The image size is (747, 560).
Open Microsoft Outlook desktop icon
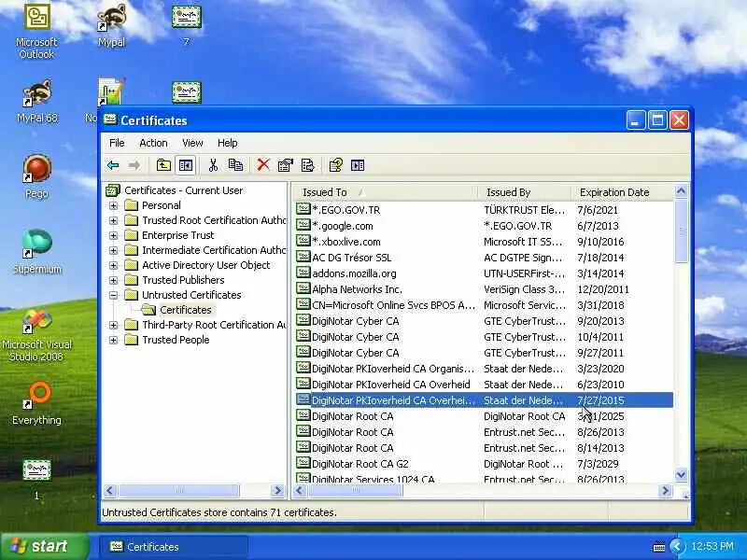(x=36, y=32)
